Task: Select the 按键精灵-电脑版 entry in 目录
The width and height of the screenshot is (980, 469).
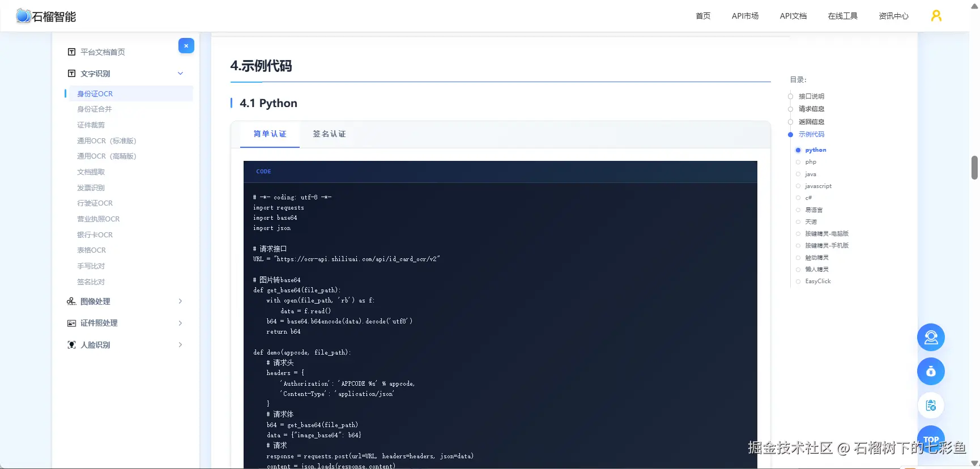Action: pyautogui.click(x=826, y=234)
